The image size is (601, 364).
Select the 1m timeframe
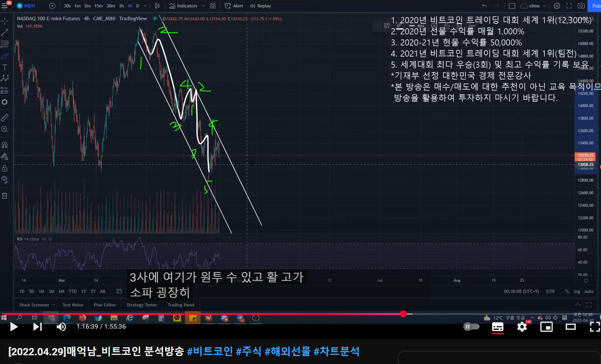[77, 6]
